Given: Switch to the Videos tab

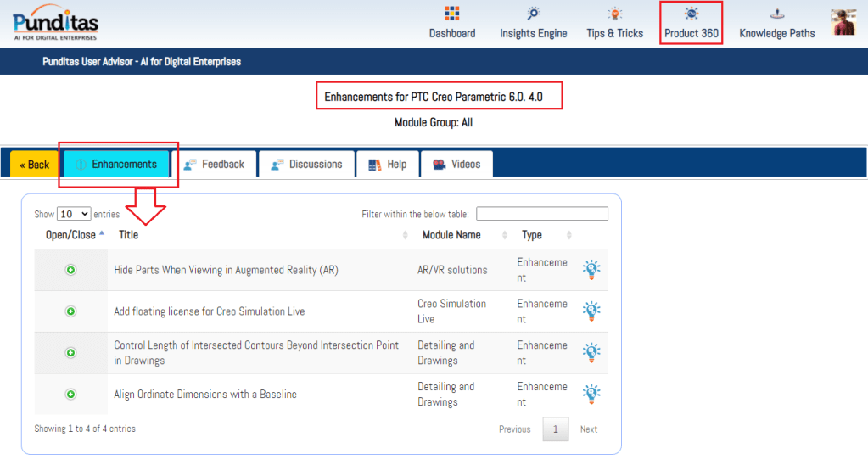Looking at the screenshot, I should [x=456, y=165].
